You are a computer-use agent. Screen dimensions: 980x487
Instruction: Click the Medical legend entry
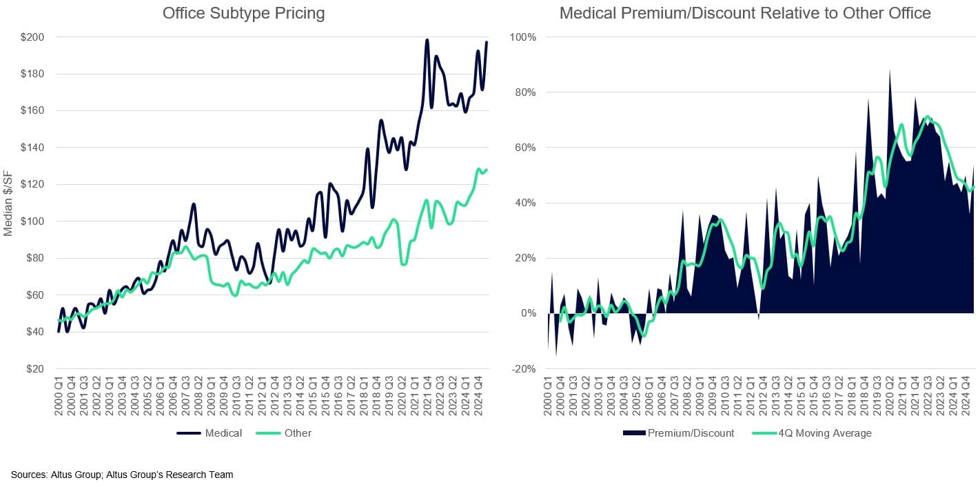(x=223, y=433)
